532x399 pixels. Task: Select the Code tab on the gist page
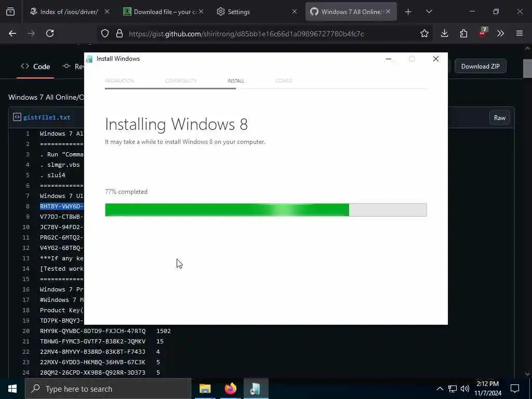click(x=35, y=66)
